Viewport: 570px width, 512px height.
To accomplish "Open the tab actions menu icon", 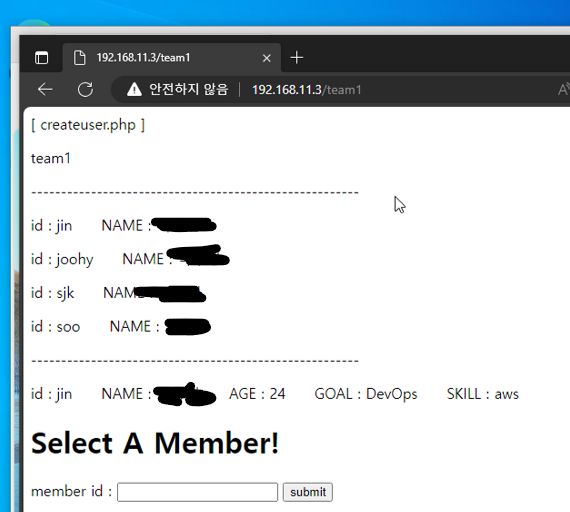I will (x=41, y=58).
